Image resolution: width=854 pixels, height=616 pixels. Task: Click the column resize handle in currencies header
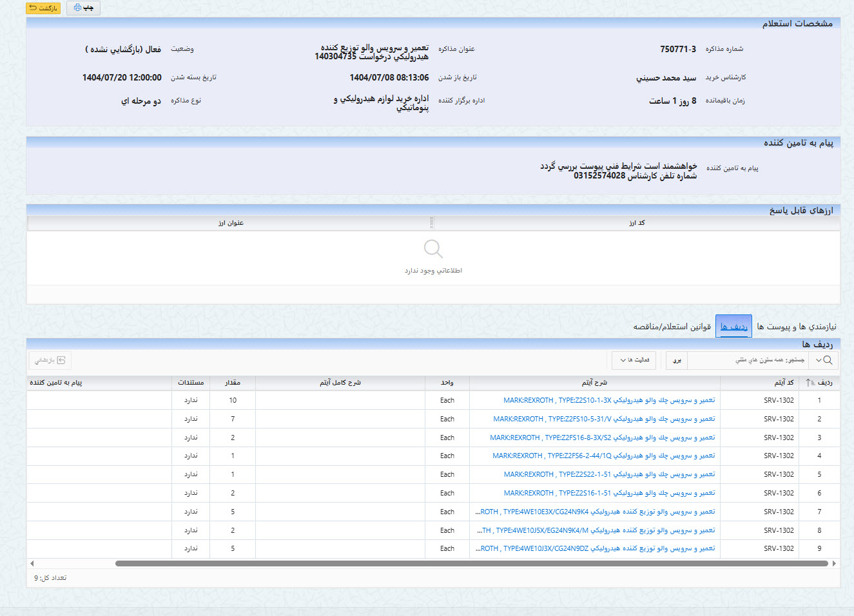coord(432,223)
